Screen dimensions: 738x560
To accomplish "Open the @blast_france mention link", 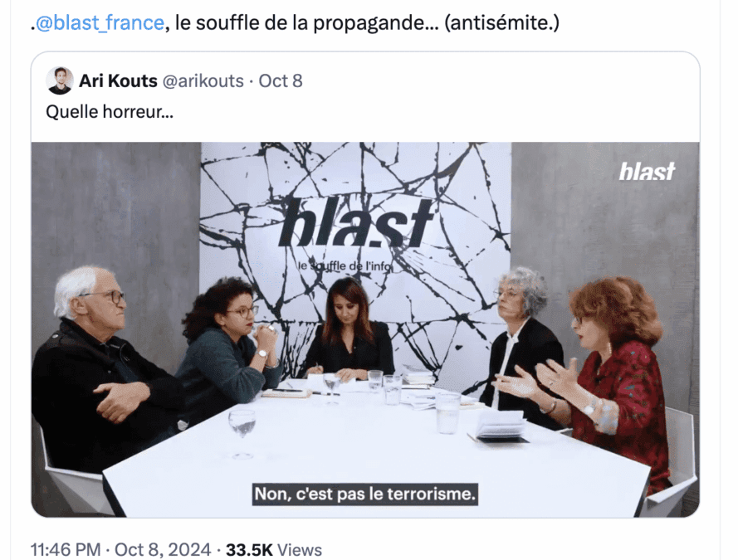I will [x=100, y=22].
